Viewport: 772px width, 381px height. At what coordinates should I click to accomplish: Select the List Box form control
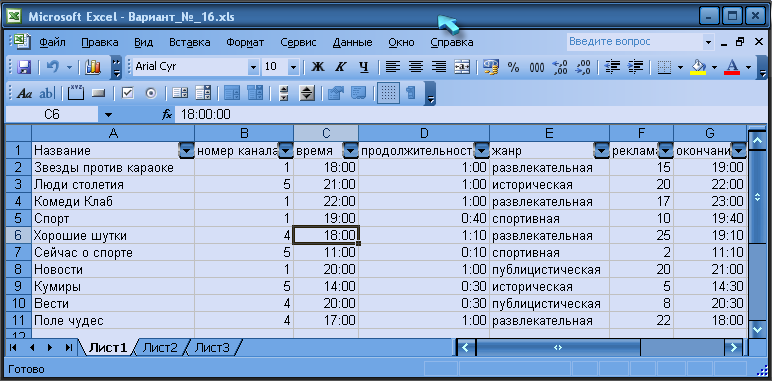coord(180,93)
